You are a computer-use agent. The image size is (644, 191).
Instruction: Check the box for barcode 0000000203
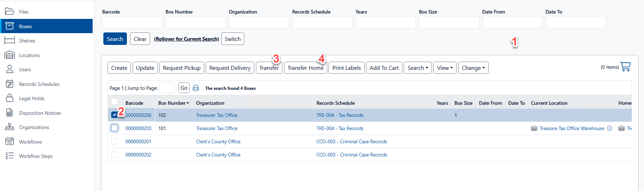tap(114, 128)
